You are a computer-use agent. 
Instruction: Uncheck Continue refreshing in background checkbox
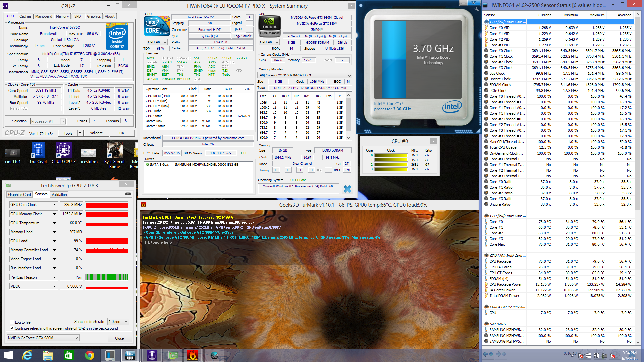tap(12, 328)
